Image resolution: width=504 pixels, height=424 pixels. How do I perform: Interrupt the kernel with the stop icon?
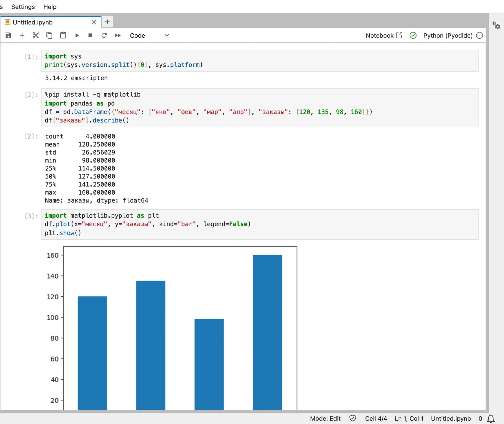(x=90, y=35)
